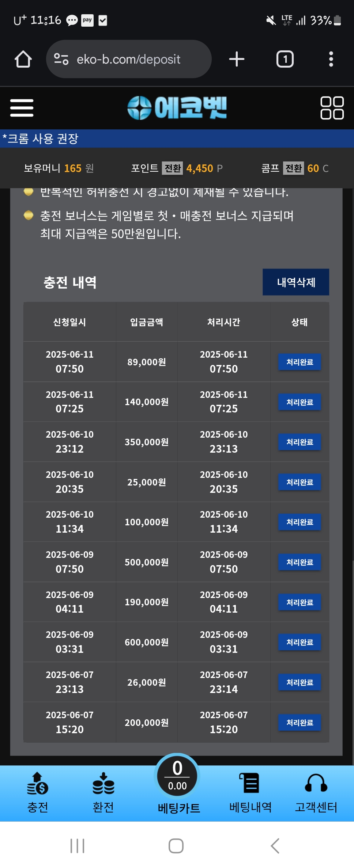
Task: Open the 베팅카트 circle button
Action: (177, 776)
